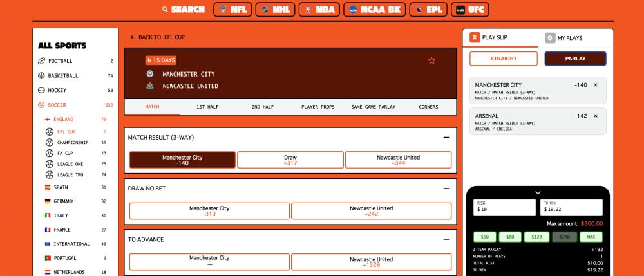Click the football icon in All Sports
The image size is (644, 276).
(41, 61)
